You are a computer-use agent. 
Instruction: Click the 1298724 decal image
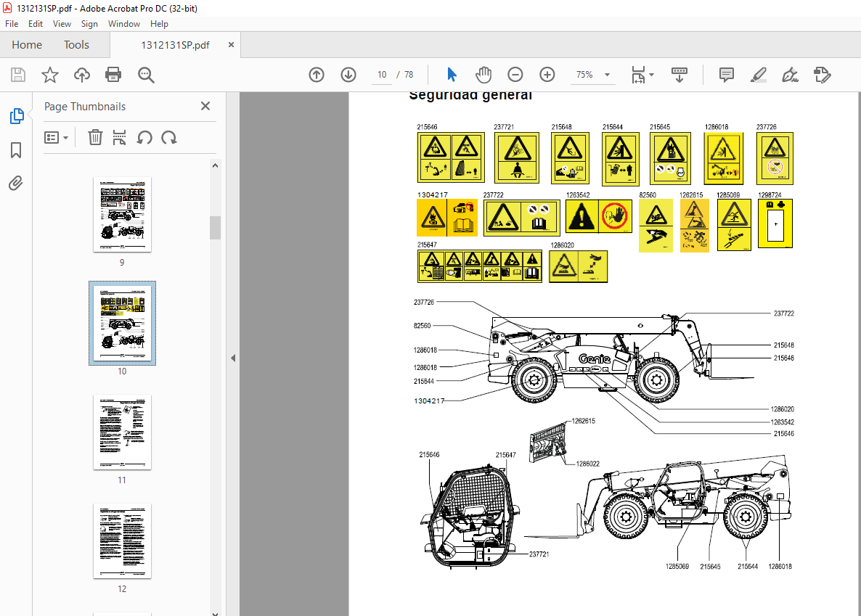(x=775, y=223)
